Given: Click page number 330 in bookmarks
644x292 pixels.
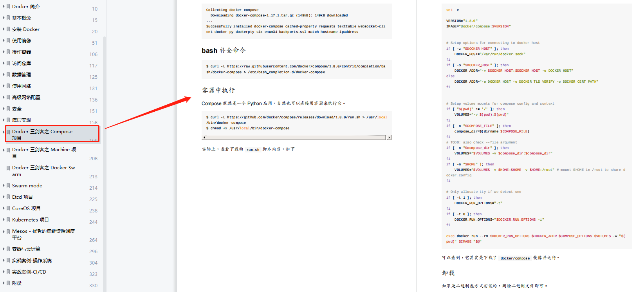Looking at the screenshot, I should (93, 286).
